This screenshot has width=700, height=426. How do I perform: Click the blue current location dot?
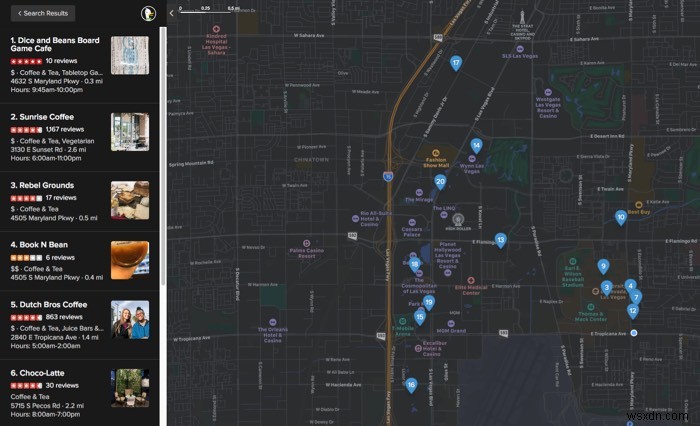(633, 333)
